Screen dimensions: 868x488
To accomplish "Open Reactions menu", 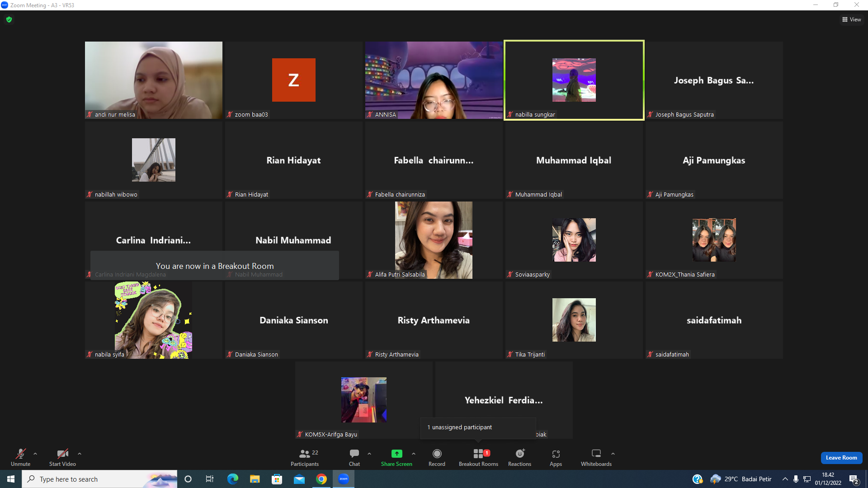I will [x=519, y=457].
